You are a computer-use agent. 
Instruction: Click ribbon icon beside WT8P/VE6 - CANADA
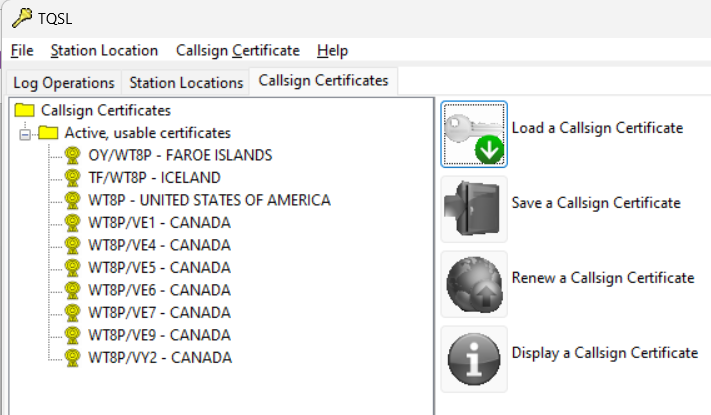click(x=72, y=290)
